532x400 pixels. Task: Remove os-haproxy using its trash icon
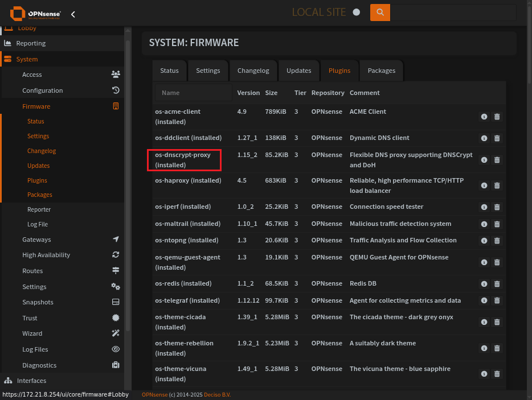(497, 185)
